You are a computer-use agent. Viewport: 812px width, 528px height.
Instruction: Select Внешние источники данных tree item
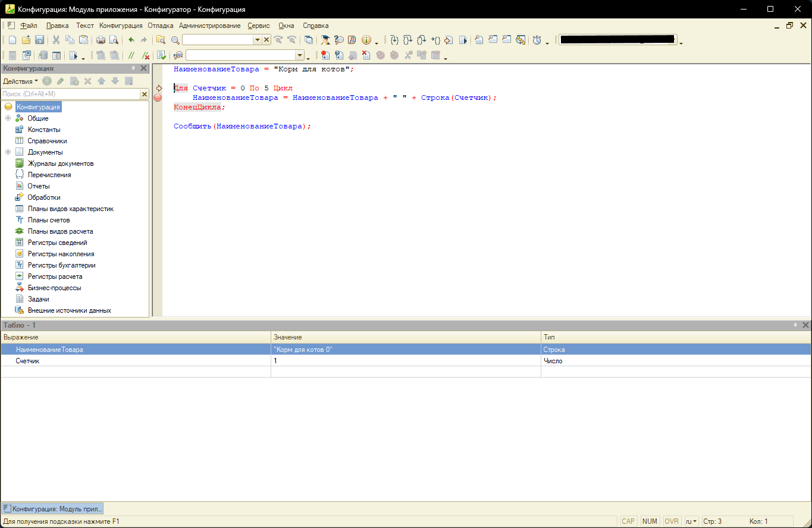tap(70, 310)
